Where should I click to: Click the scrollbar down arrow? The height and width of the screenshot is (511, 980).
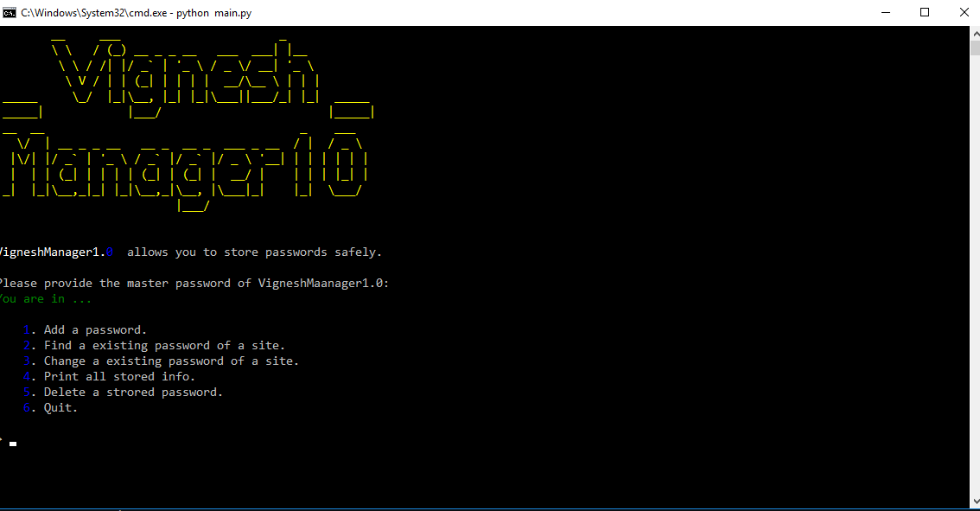975,501
